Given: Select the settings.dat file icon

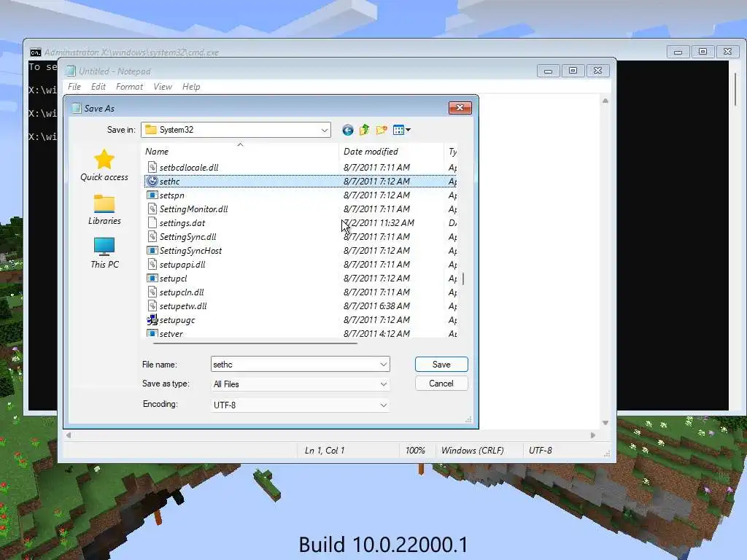Looking at the screenshot, I should tap(152, 222).
